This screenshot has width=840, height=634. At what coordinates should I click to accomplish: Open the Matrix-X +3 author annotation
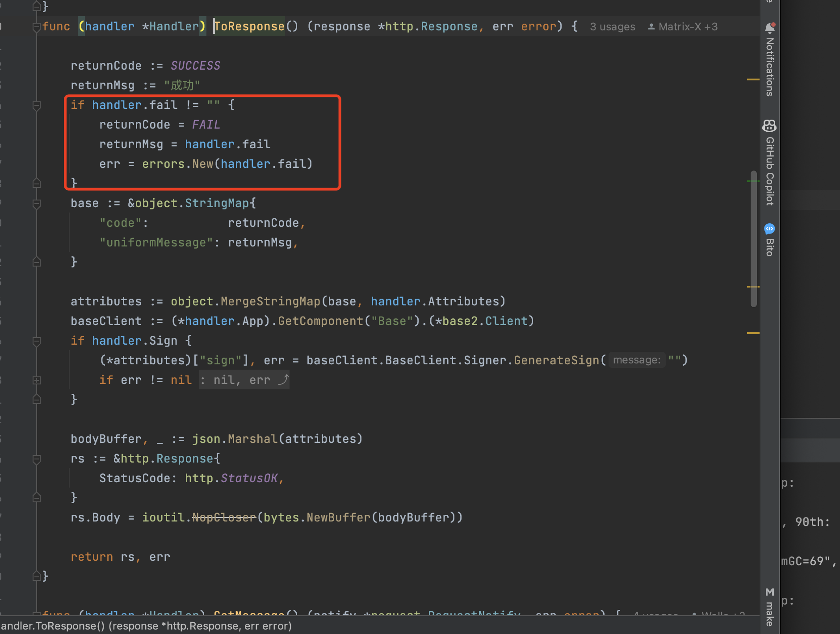(688, 26)
